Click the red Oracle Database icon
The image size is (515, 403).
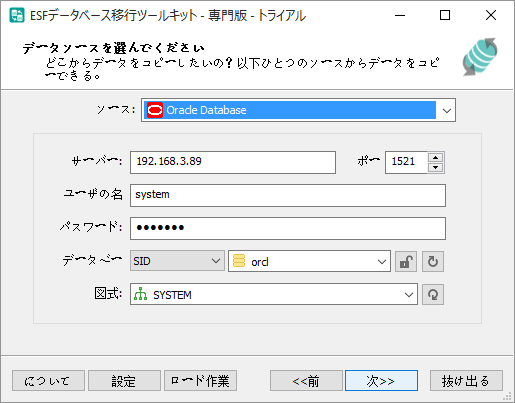click(x=155, y=110)
